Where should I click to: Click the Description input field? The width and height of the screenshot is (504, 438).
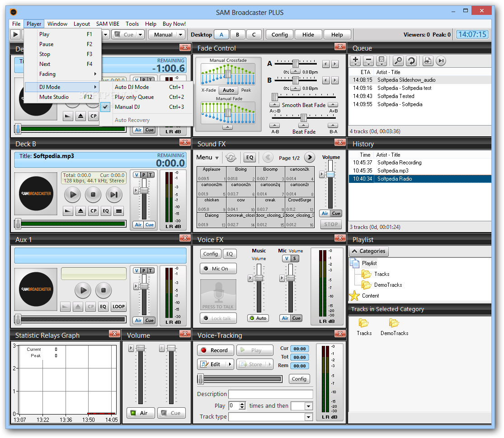[271, 394]
